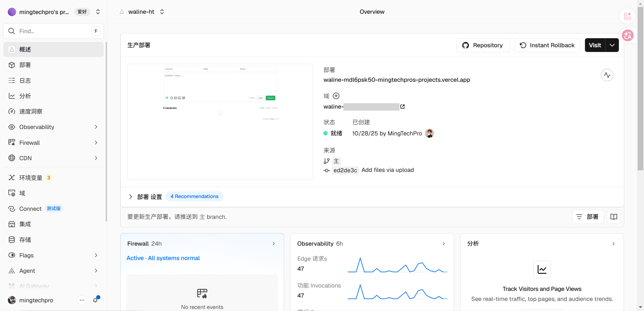
Task: Open the deployment preview thumbnail
Action: (x=220, y=122)
